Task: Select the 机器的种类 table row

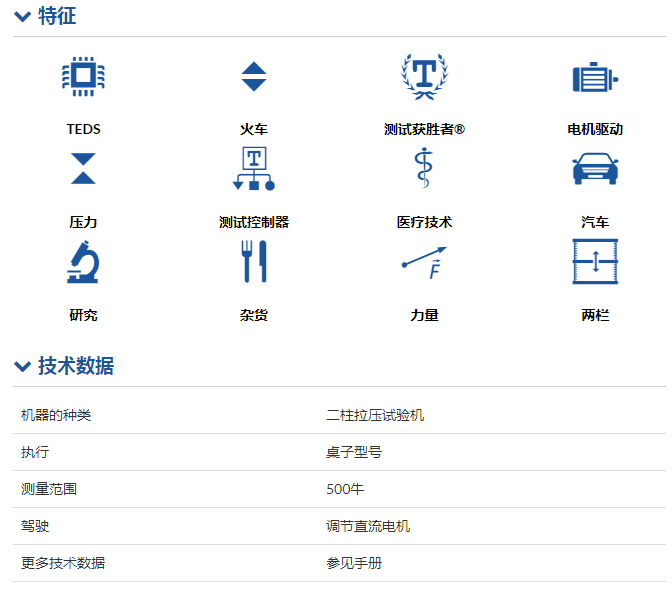Action: click(339, 415)
